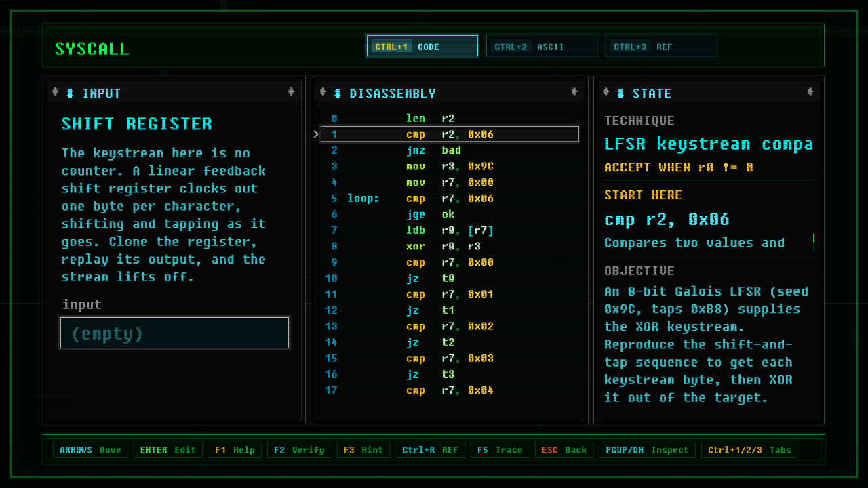The image size is (868, 488).
Task: Click the diamond icon left of INPUT header
Action: [x=56, y=92]
